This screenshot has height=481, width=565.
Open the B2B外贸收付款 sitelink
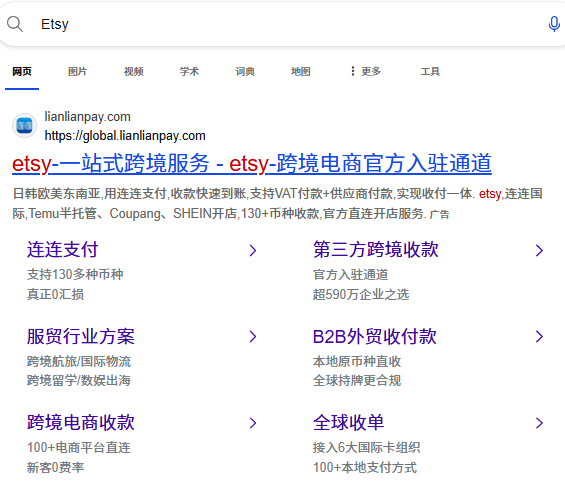[x=375, y=336]
